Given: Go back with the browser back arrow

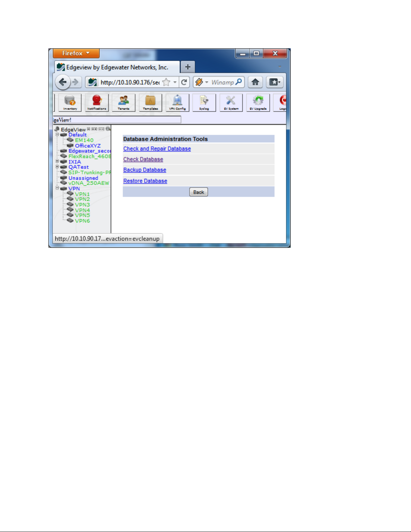Looking at the screenshot, I should click(63, 82).
